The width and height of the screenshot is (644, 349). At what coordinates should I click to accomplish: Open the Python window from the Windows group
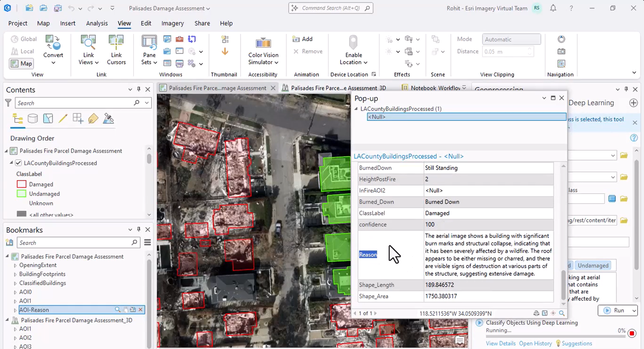[x=179, y=51]
